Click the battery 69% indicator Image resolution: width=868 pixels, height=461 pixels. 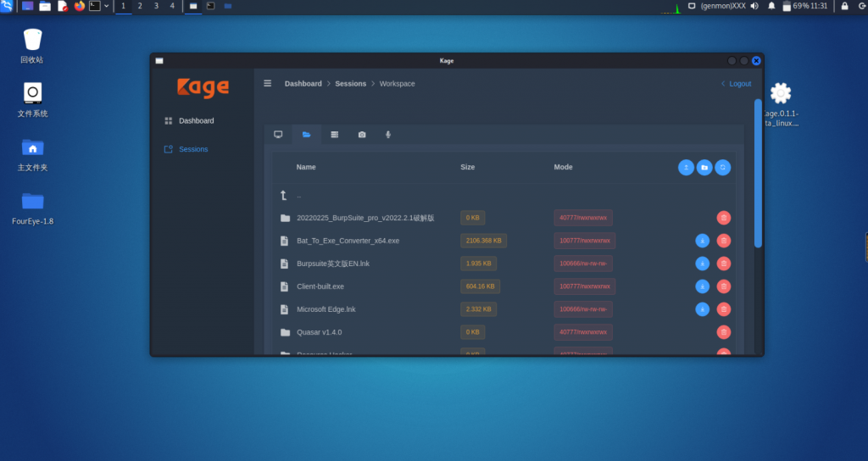click(x=796, y=6)
